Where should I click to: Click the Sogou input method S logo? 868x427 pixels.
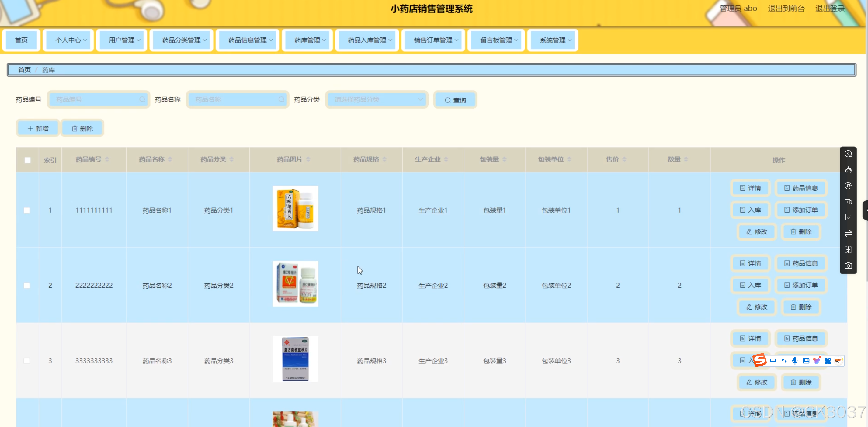click(759, 360)
